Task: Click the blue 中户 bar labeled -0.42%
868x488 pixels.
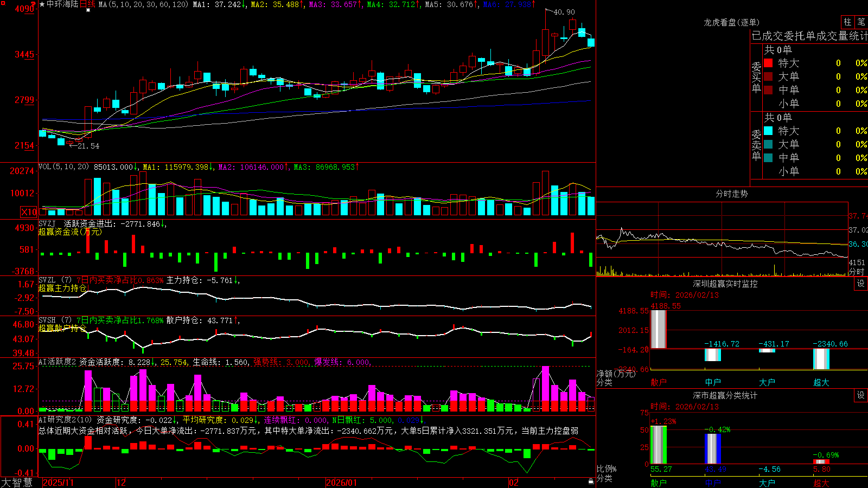Action: 713,448
